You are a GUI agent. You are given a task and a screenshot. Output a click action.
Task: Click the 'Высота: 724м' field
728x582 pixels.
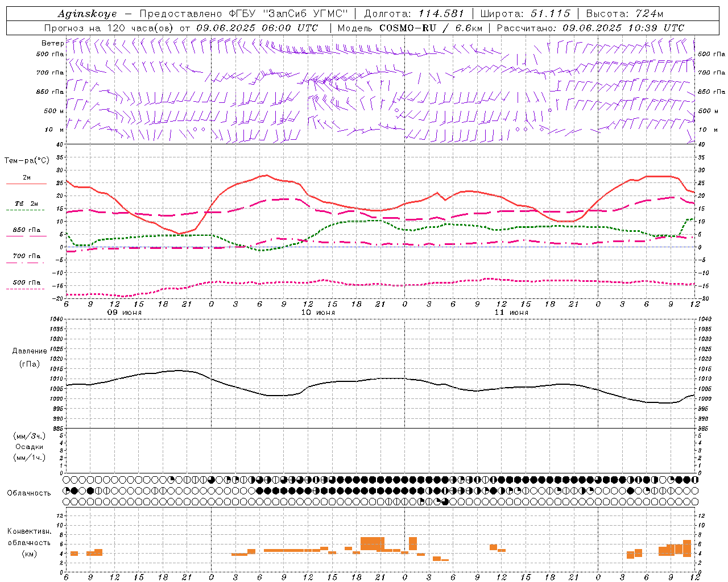(624, 14)
